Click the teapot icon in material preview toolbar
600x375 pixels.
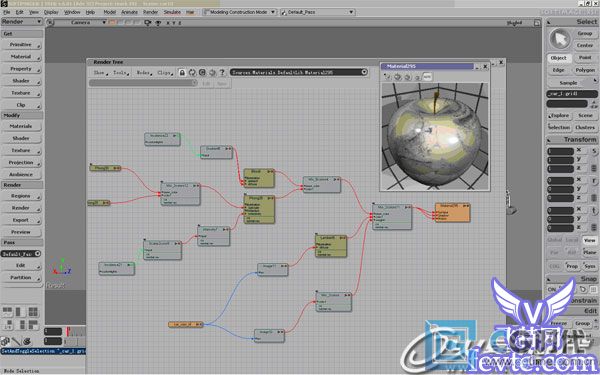tap(398, 77)
